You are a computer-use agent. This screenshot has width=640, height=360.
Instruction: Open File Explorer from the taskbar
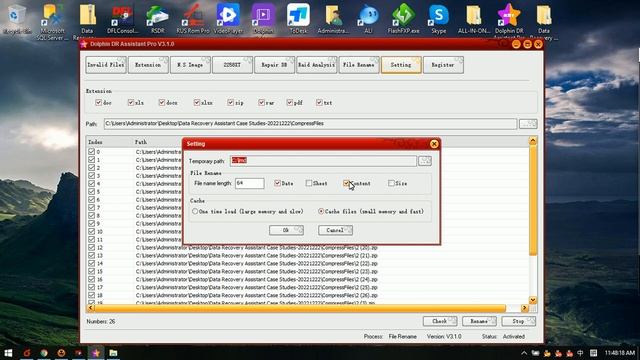click(x=113, y=353)
